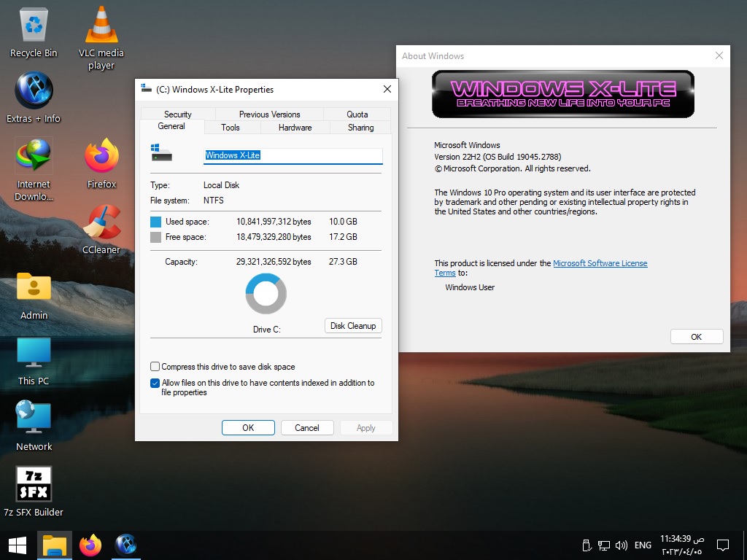This screenshot has height=560, width=747.
Task: Open the Network desktop icon
Action: pos(34,426)
